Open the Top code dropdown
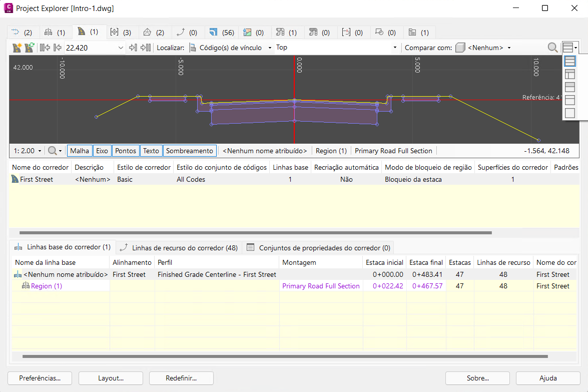Image resolution: width=588 pixels, height=392 pixels. coord(394,48)
